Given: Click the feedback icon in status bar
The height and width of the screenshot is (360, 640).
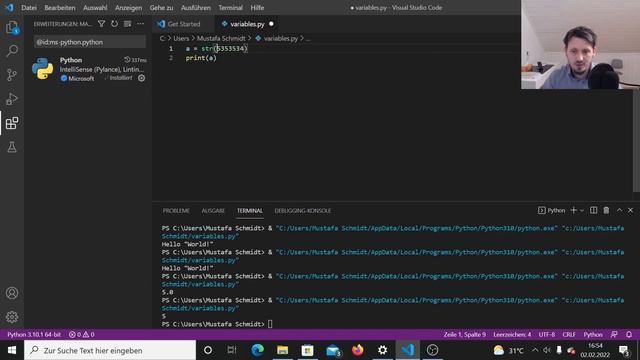Looking at the screenshot, I should pyautogui.click(x=614, y=334).
